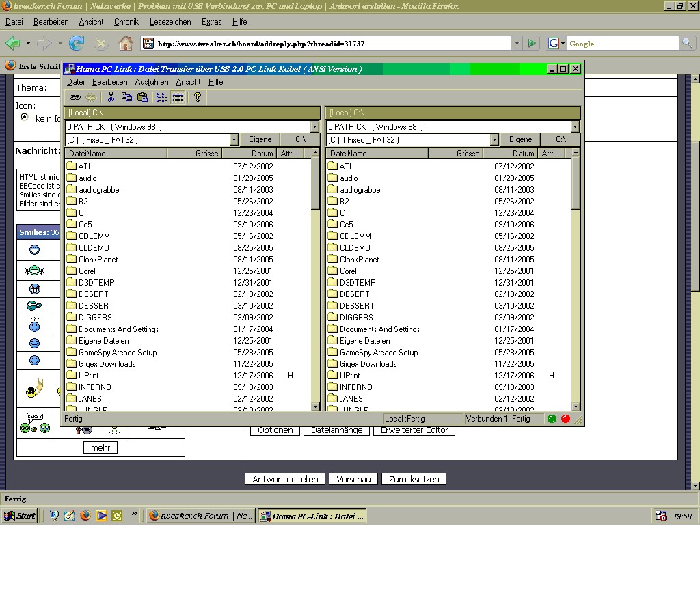Viewport: 700px width, 608px height.
Task: Click left pane Eigene button
Action: 260,139
